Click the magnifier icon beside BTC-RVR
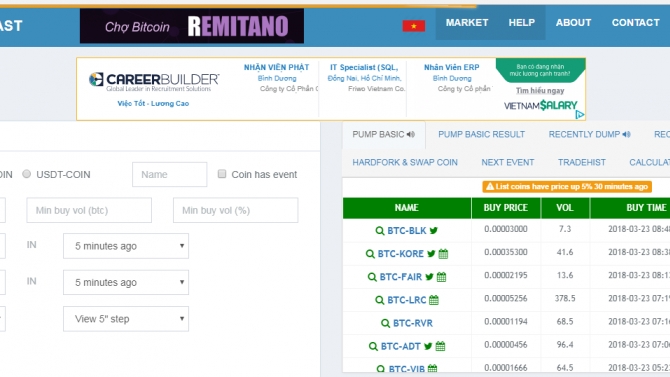Viewport: 670px width, 377px height. coord(385,323)
